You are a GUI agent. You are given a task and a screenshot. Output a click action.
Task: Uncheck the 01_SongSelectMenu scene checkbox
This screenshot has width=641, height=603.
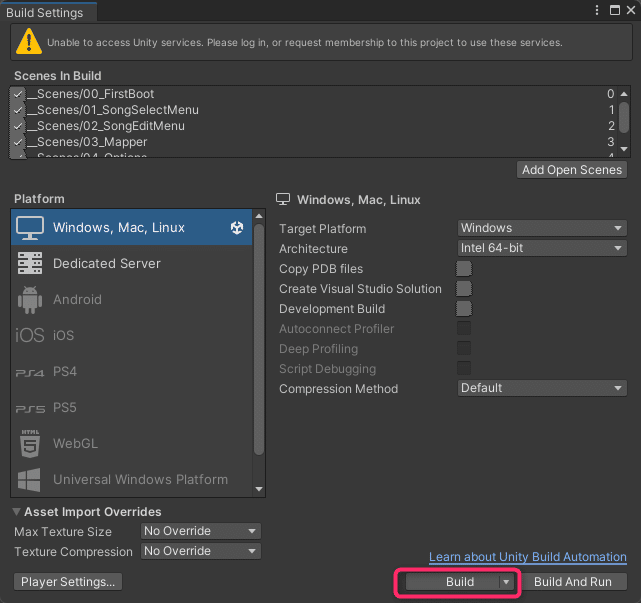pyautogui.click(x=18, y=110)
